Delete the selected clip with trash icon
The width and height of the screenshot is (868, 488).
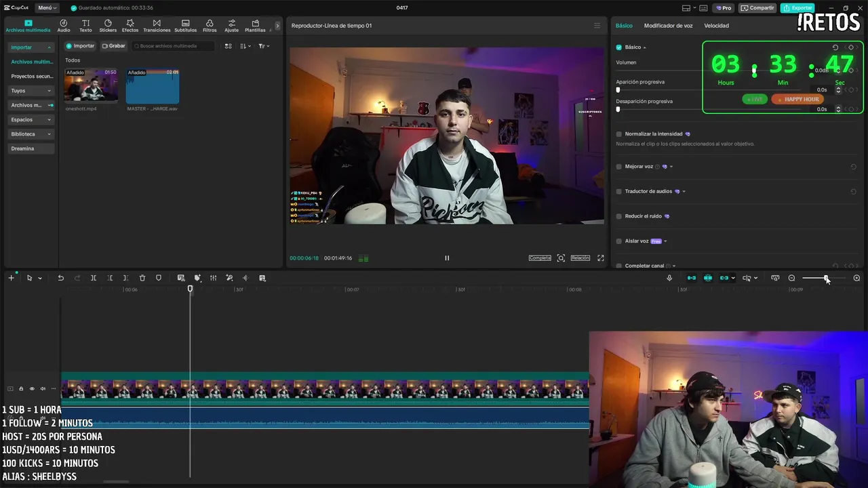[x=142, y=278]
